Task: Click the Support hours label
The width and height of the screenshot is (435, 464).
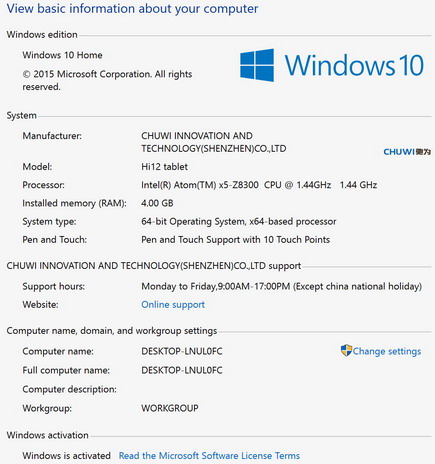Action: (54, 286)
